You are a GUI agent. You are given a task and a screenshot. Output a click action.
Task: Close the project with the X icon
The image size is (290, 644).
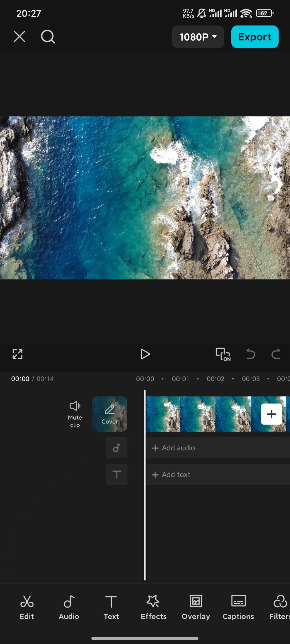tap(19, 37)
